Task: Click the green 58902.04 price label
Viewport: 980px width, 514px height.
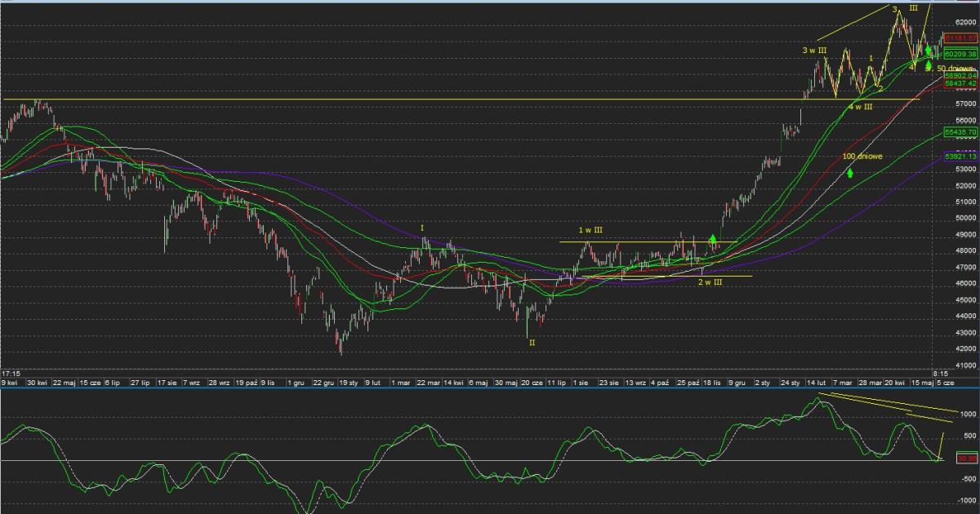Action: [x=960, y=75]
